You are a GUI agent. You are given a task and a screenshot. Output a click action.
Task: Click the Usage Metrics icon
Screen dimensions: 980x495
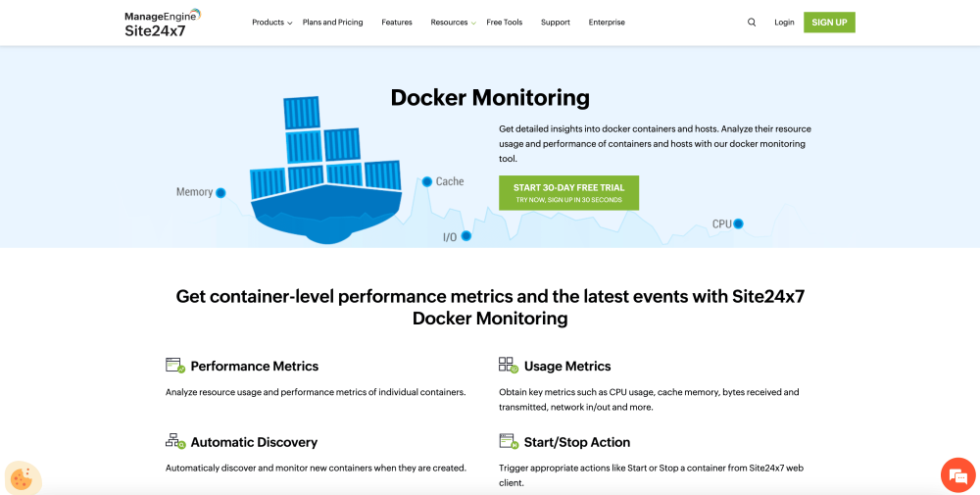pyautogui.click(x=508, y=366)
